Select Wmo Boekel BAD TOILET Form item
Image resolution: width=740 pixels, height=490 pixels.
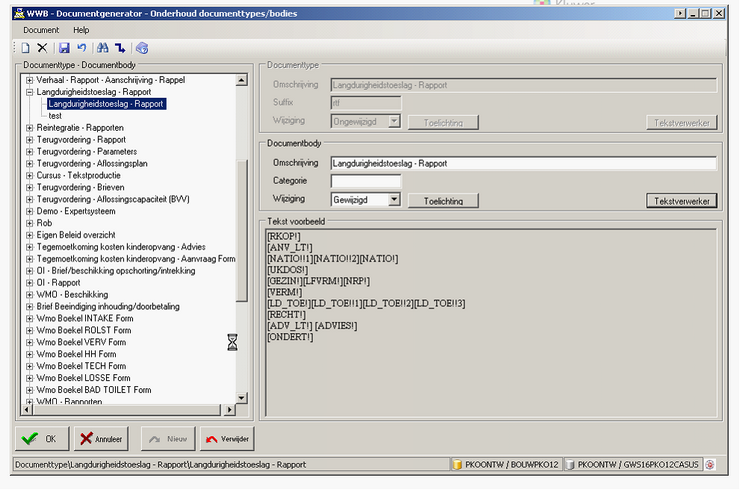93,390
